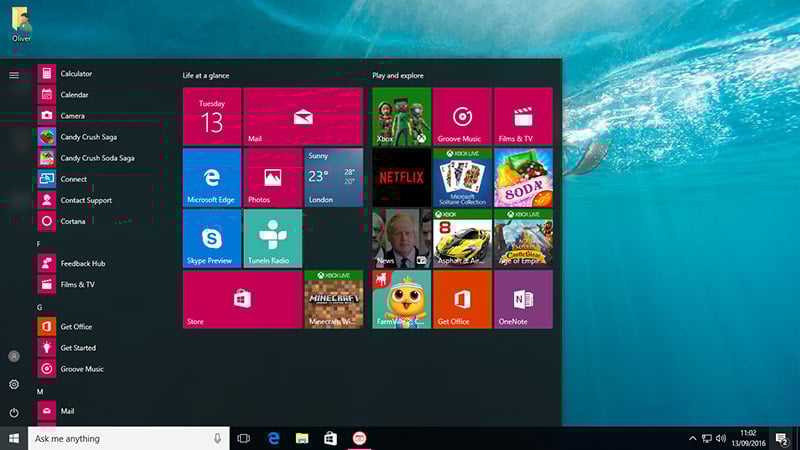Image resolution: width=800 pixels, height=450 pixels.
Task: Click the Windows Start button
Action: [14, 438]
